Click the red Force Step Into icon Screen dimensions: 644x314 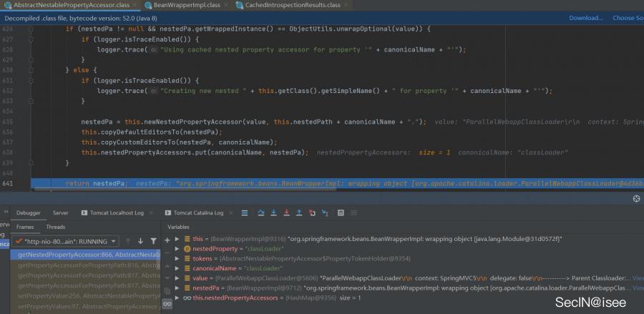tap(287, 212)
